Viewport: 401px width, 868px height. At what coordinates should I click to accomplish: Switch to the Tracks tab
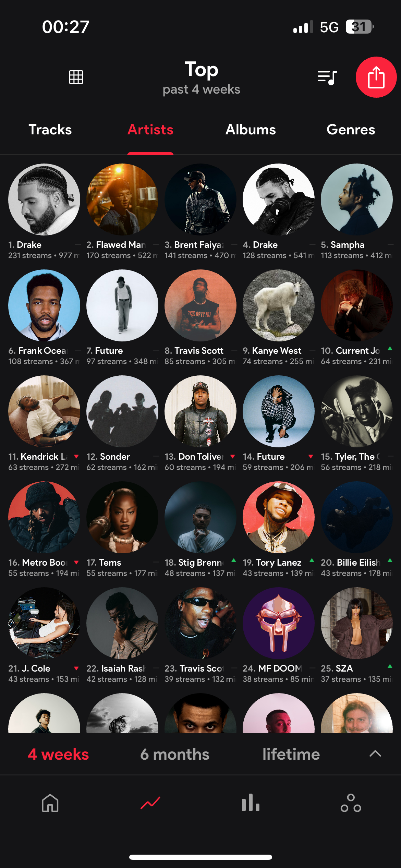pyautogui.click(x=50, y=130)
